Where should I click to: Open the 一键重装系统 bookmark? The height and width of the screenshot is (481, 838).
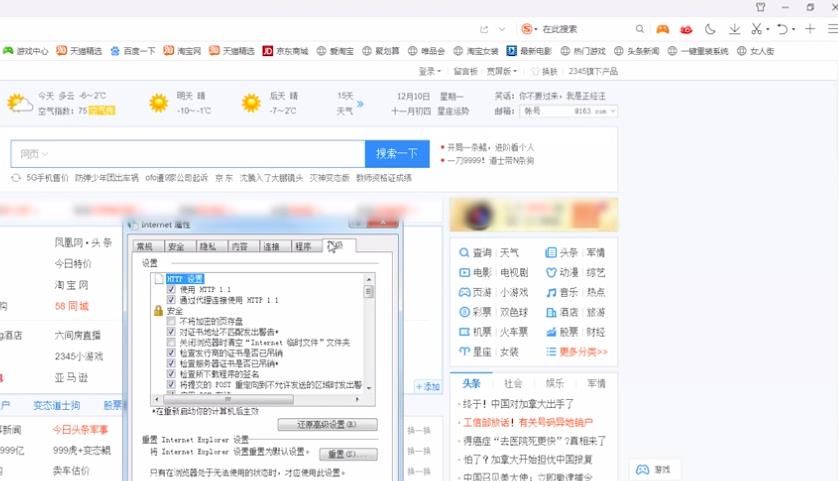click(697, 51)
